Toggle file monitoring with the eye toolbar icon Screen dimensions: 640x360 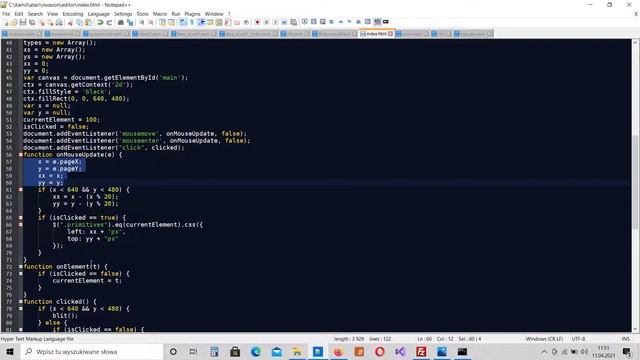[x=246, y=22]
